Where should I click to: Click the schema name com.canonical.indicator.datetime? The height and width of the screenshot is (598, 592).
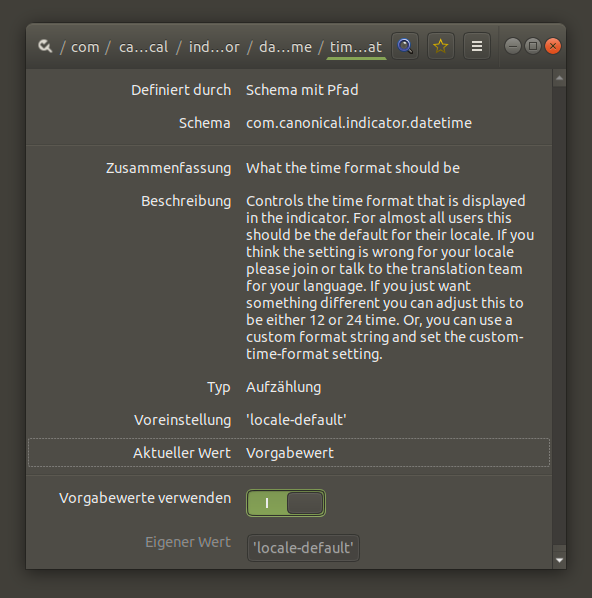[x=359, y=123]
